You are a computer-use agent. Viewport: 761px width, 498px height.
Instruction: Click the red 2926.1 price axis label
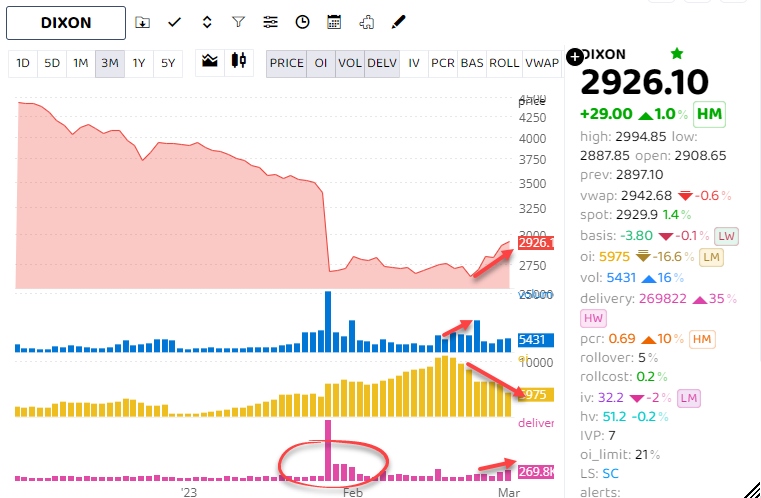[536, 243]
